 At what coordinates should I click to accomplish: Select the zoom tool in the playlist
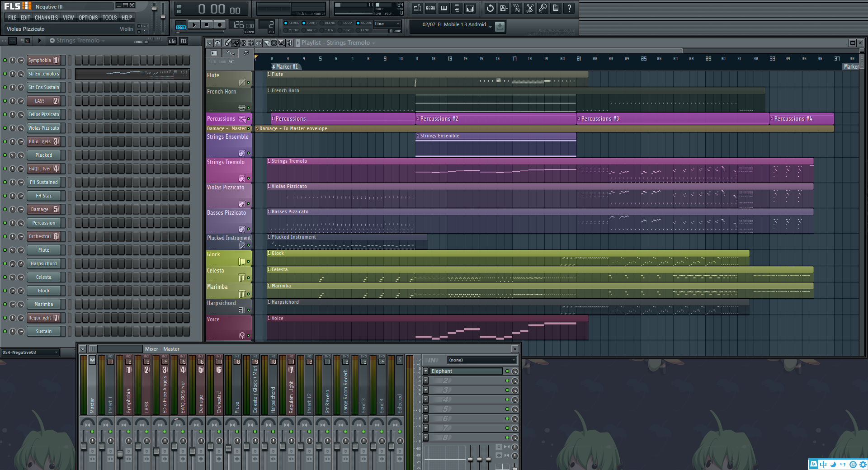(282, 43)
